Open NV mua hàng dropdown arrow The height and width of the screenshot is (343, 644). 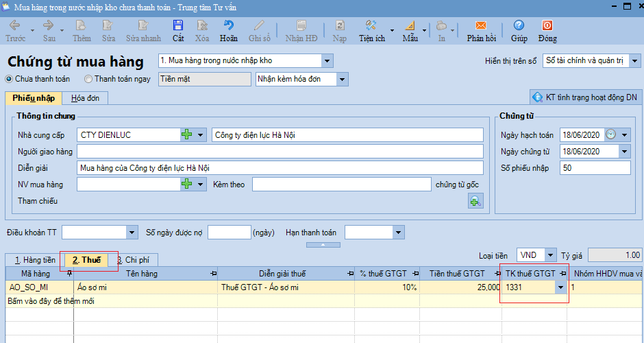[201, 185]
